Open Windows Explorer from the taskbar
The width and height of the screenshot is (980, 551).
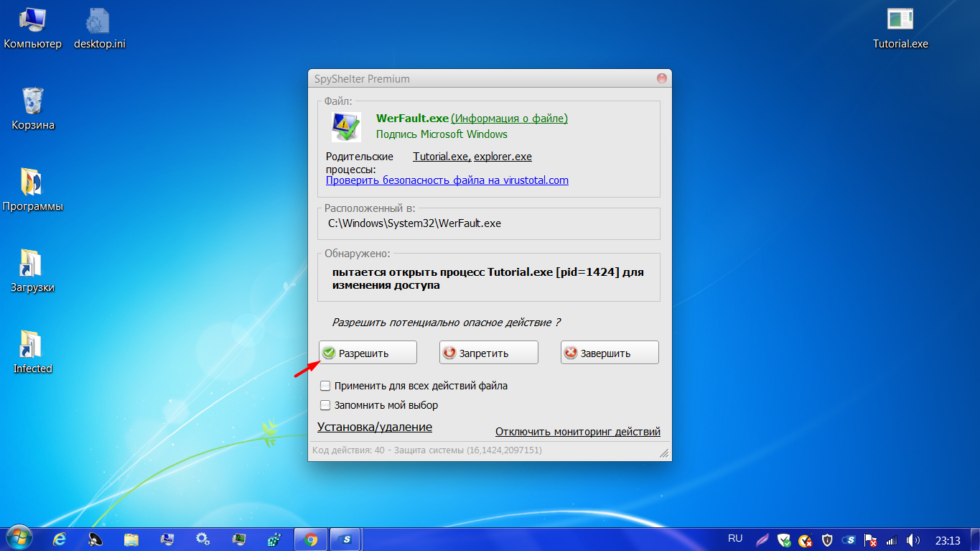click(x=131, y=539)
